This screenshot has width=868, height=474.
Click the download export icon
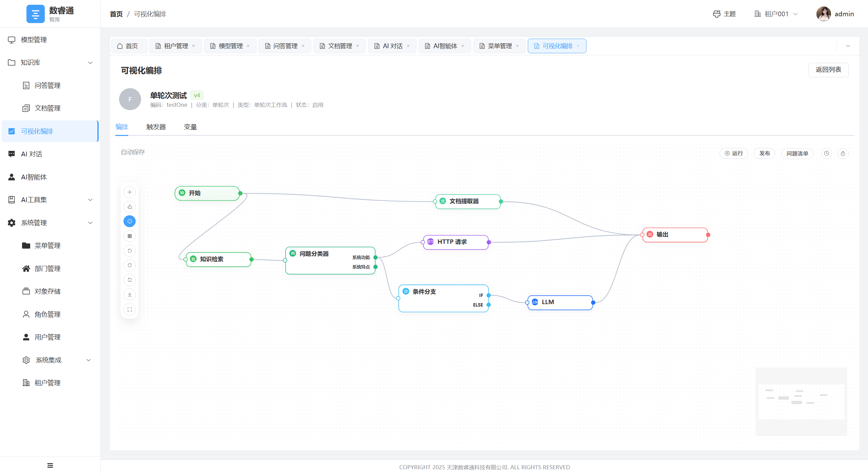130,294
